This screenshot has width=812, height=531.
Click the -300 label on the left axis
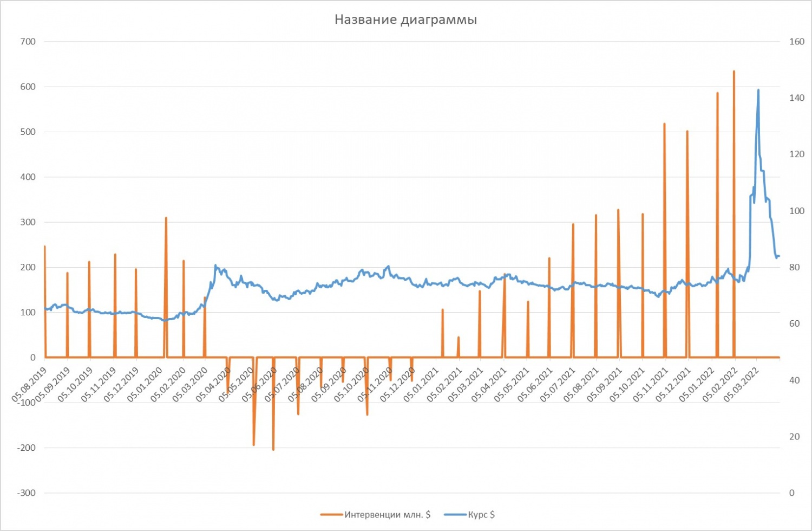tap(26, 493)
